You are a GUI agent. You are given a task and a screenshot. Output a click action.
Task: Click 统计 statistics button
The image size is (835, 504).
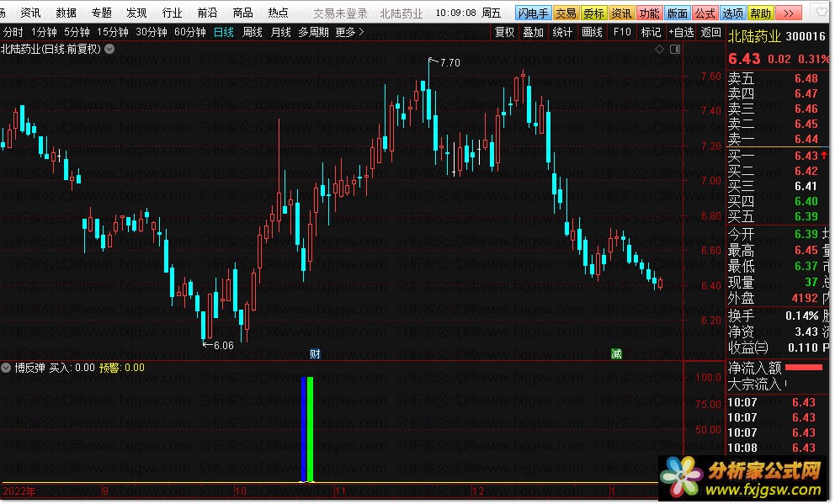[562, 33]
